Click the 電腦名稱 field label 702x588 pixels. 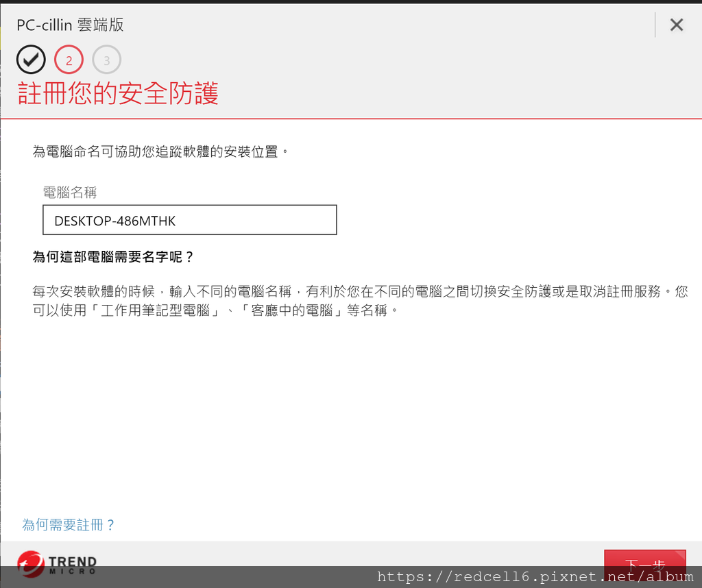(x=70, y=193)
